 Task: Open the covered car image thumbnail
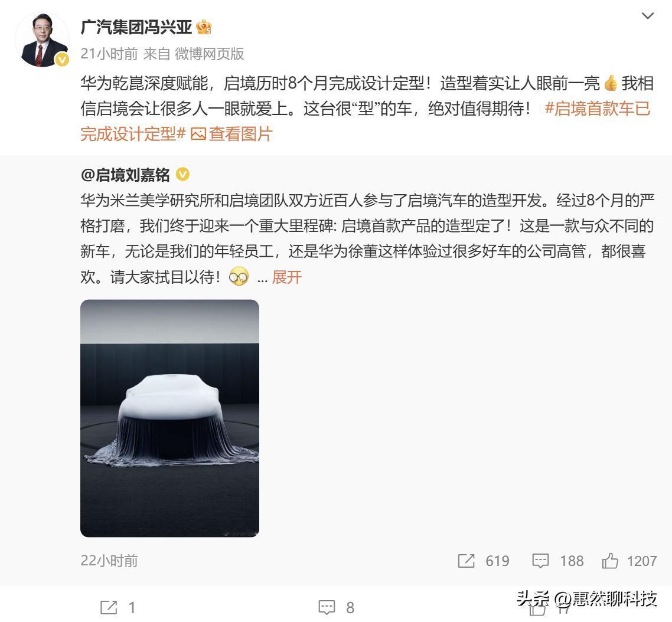pos(169,418)
